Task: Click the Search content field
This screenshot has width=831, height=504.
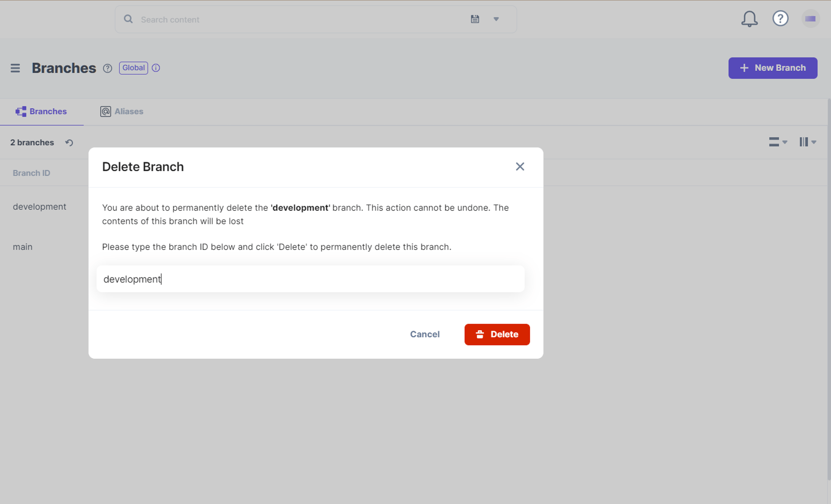Action: coord(297,19)
